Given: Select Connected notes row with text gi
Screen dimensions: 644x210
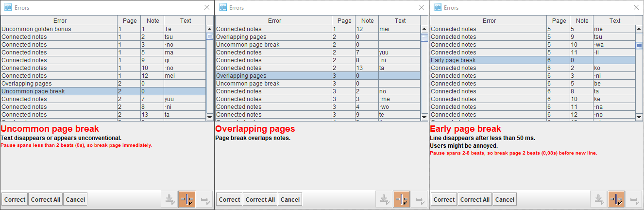Looking at the screenshot, I should click(x=103, y=60).
